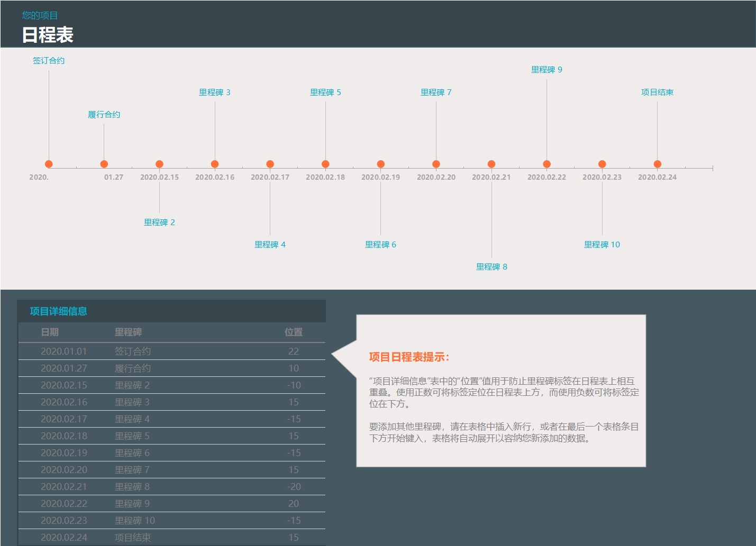Viewport: 756px width, 546px height.
Task: Select the 履行合约 label on the timeline chart
Action: pos(104,115)
